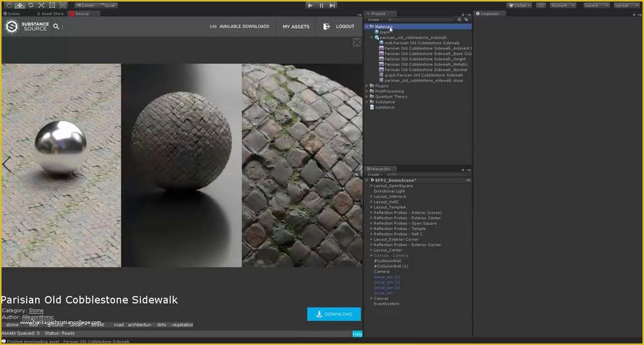Open the chrome ball ground preview image
644x345 pixels.
[x=61, y=165]
